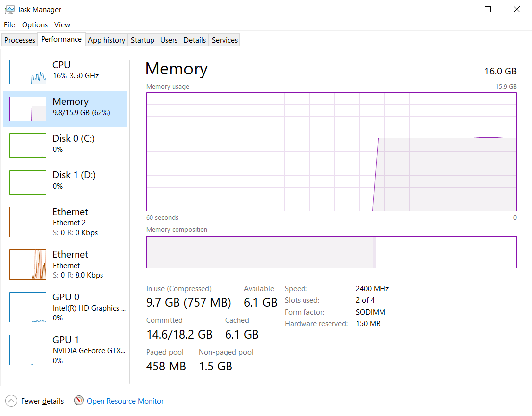532x416 pixels.
Task: Switch to the Processes tab
Action: tap(20, 40)
